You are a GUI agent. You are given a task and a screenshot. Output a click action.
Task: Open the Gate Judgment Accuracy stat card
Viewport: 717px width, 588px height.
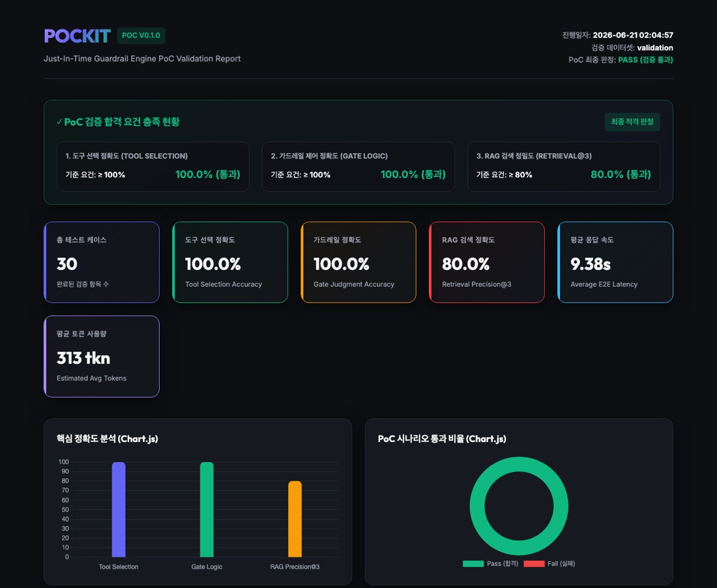point(358,263)
